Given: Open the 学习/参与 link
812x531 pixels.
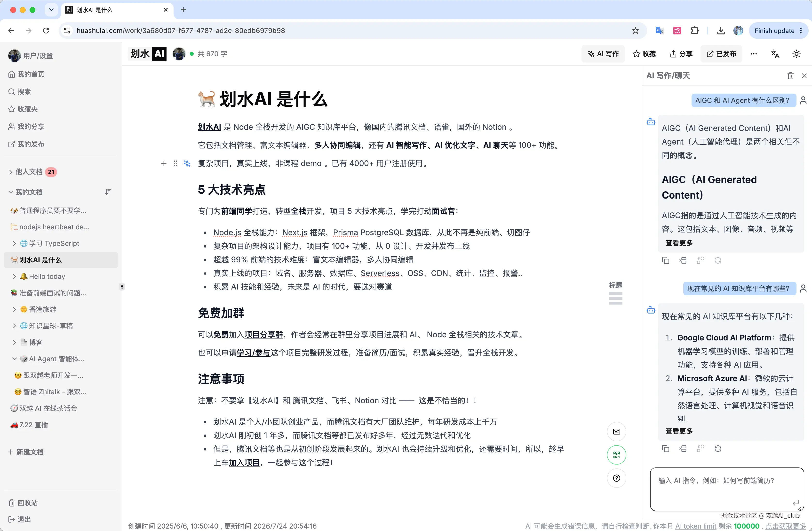Looking at the screenshot, I should click(254, 353).
